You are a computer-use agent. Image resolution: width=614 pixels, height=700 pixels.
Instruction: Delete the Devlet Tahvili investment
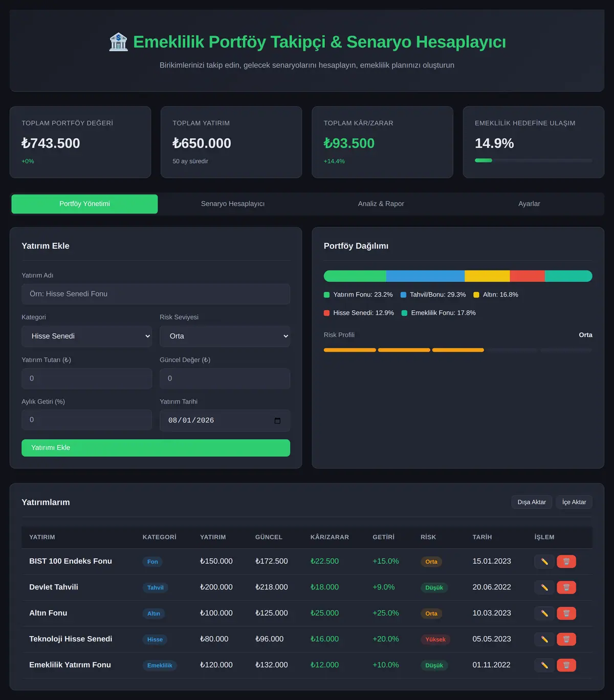click(566, 587)
